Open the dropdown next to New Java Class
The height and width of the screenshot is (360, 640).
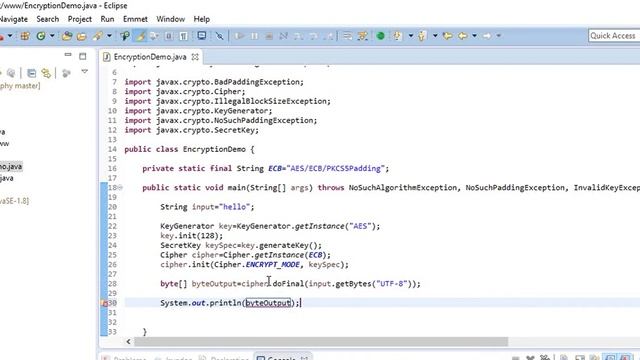coord(52,36)
